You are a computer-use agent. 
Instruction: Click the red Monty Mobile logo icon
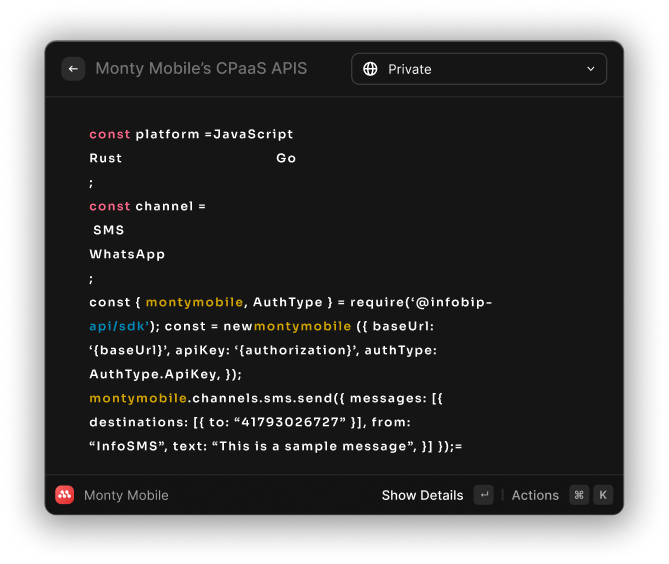(65, 495)
